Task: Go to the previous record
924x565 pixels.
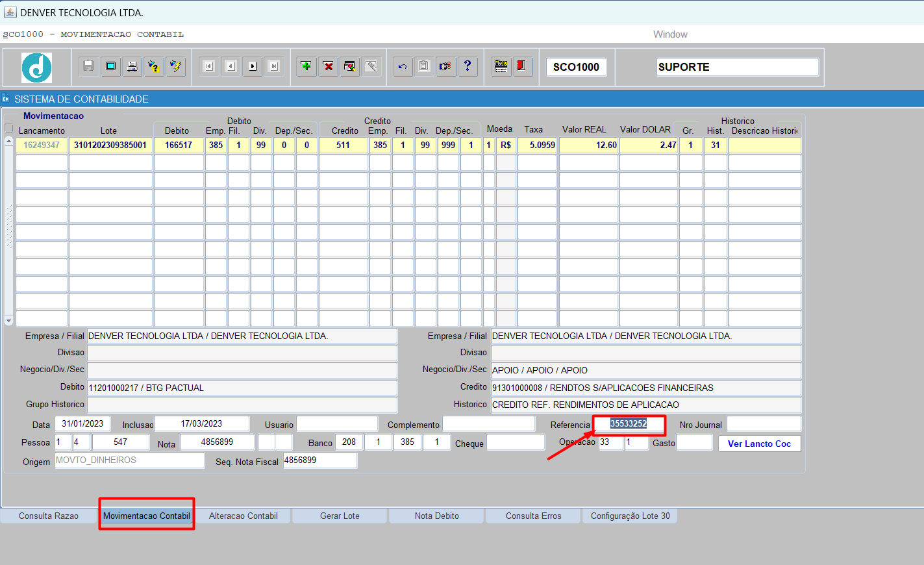Action: coord(231,66)
